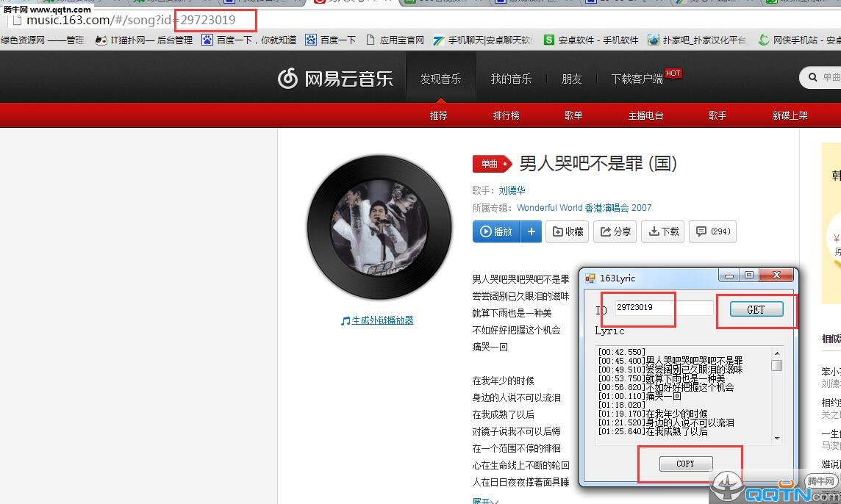
Task: Click web page lyric line 就算下雨也是一种美
Action: tap(512, 313)
